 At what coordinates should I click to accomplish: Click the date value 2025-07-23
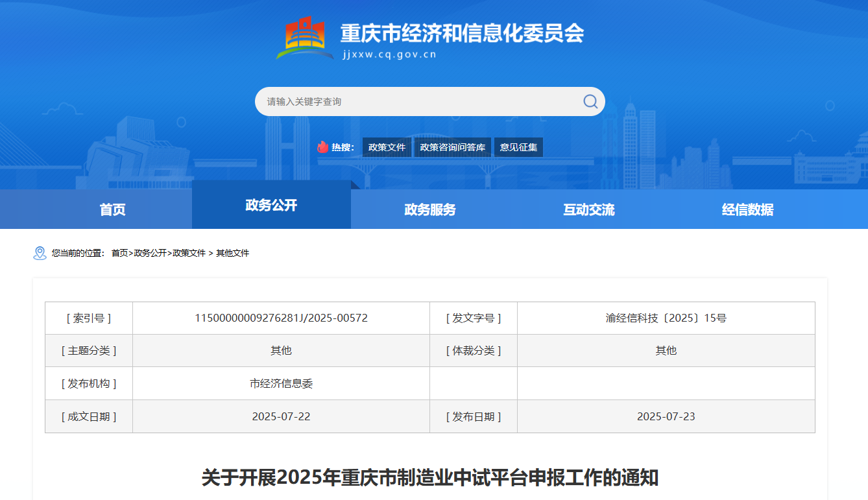tap(666, 416)
